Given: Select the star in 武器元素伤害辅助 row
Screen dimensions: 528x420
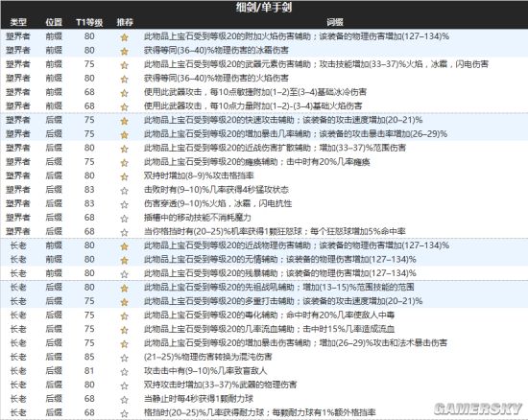Looking at the screenshot, I should coord(124,65).
